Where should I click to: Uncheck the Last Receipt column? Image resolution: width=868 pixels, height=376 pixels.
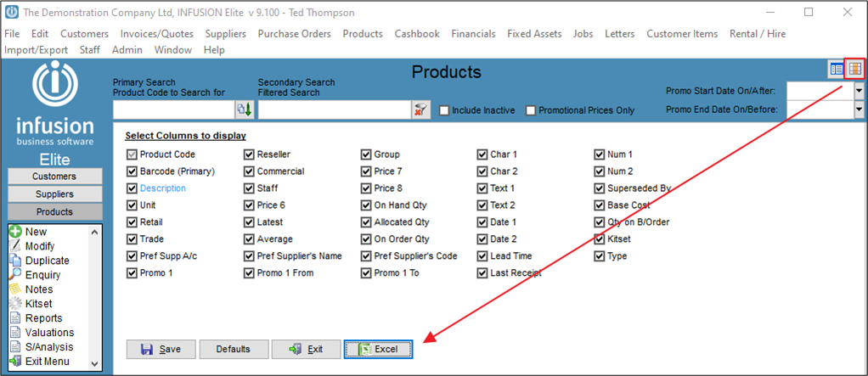tap(482, 273)
